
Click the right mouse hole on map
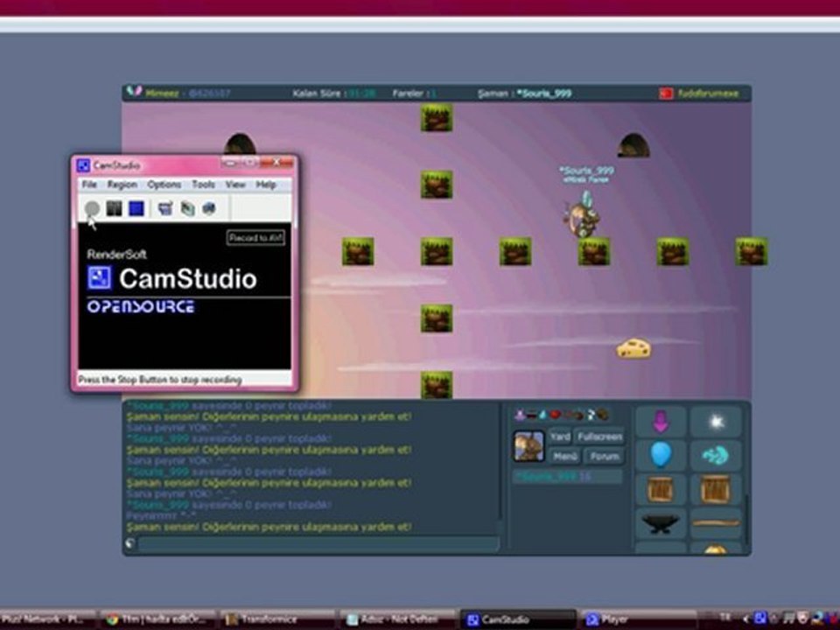point(633,145)
